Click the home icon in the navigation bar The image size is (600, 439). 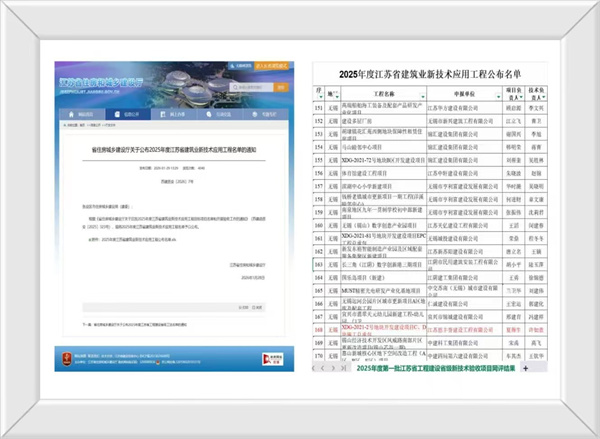click(x=72, y=114)
